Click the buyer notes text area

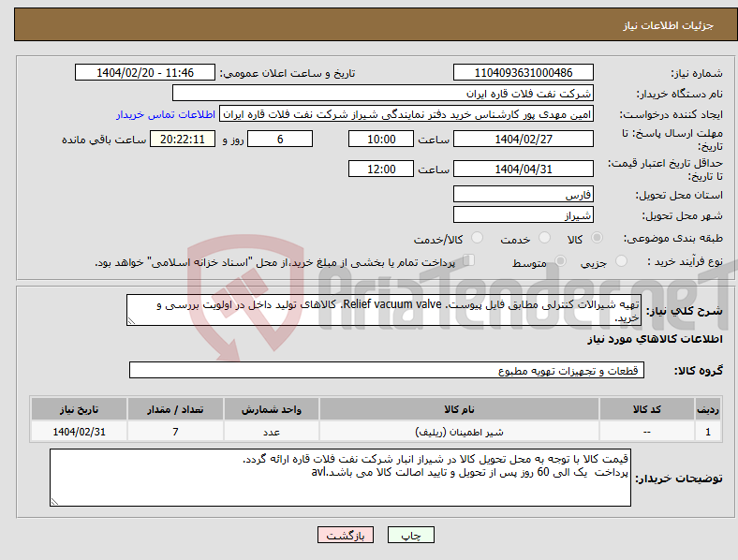click(340, 478)
